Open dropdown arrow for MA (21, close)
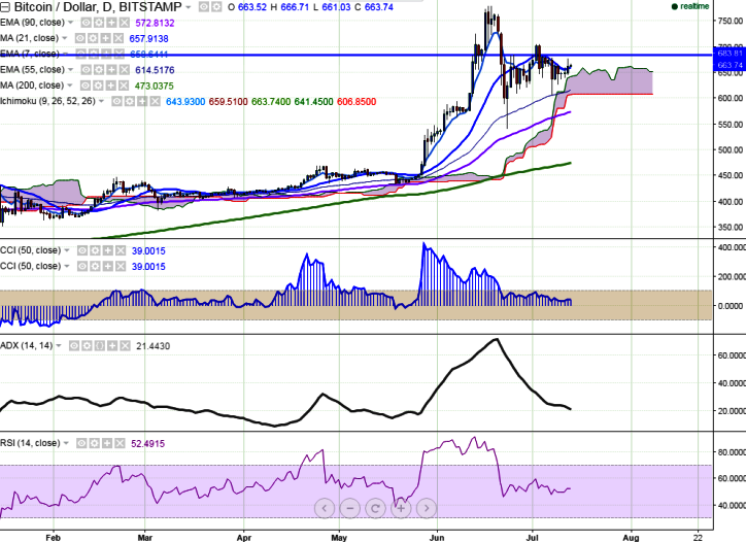 coord(65,39)
